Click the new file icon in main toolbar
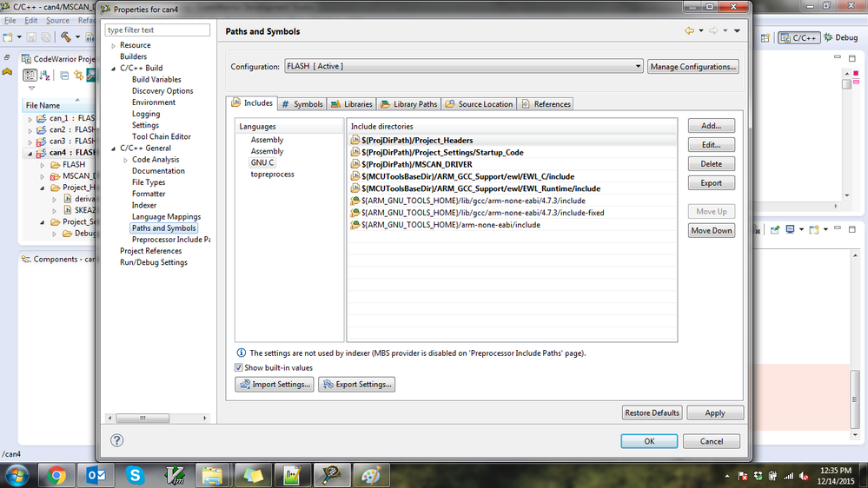 tap(8, 37)
